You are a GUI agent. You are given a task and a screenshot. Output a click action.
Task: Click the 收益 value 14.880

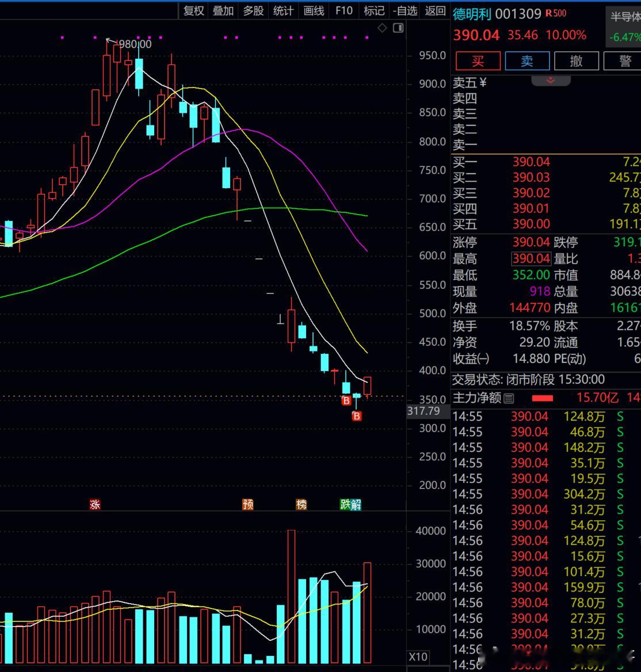point(531,358)
